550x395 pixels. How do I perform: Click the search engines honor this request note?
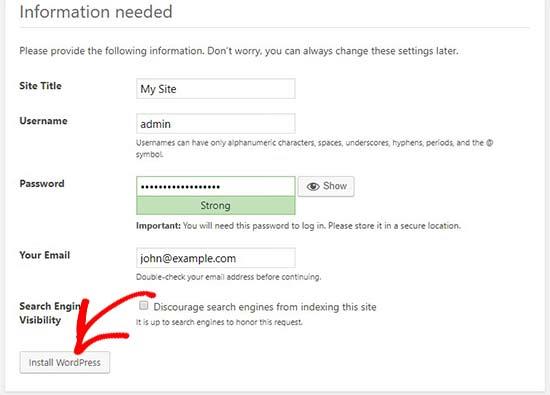219,322
